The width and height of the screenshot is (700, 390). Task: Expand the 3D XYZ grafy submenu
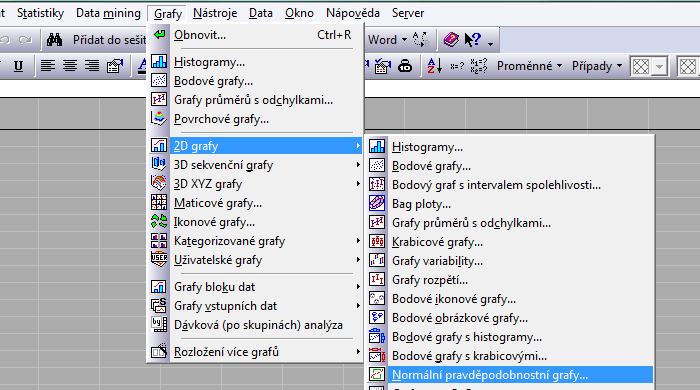(358, 183)
